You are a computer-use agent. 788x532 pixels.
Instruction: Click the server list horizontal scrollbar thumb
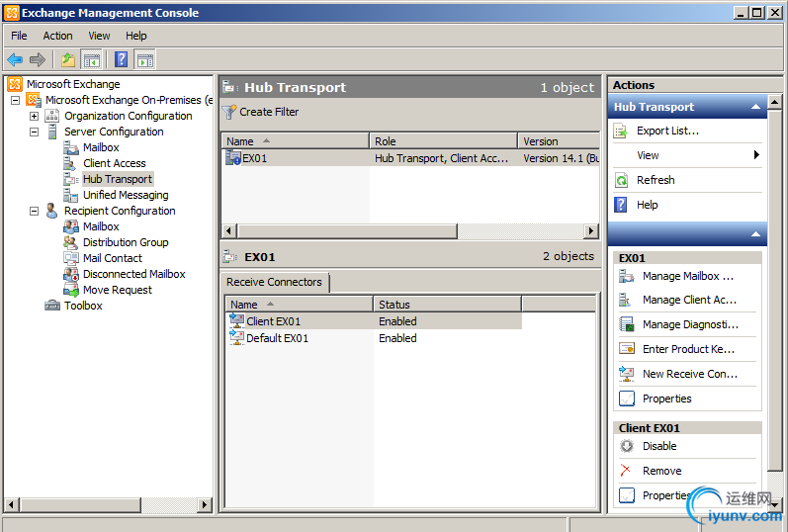click(347, 230)
